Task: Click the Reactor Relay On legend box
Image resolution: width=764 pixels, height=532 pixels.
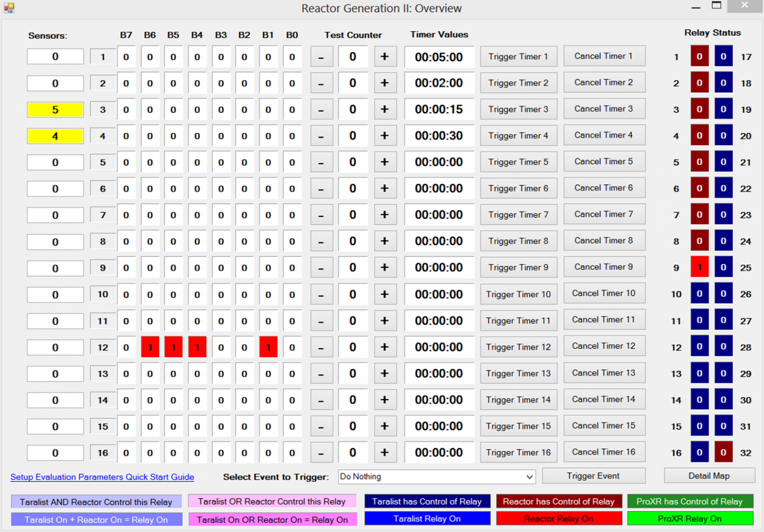Action: click(558, 519)
